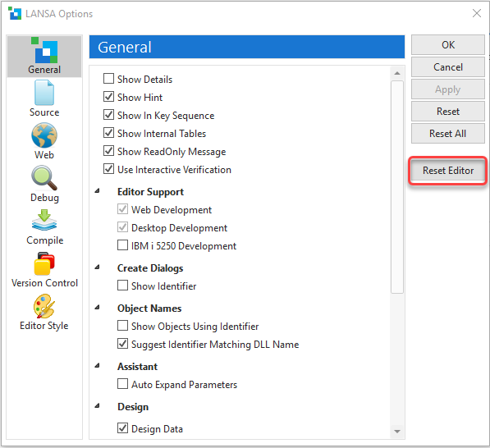Collapse the Object Names section arrow

(97, 308)
